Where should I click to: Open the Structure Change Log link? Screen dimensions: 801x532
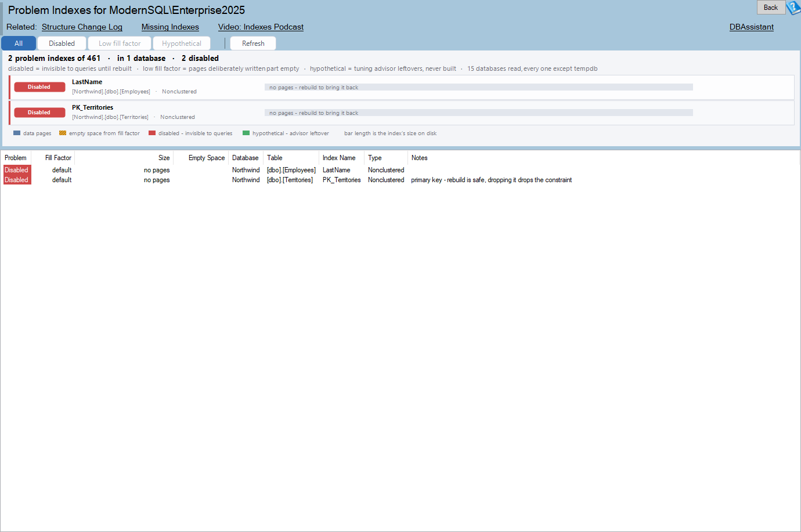click(x=82, y=27)
